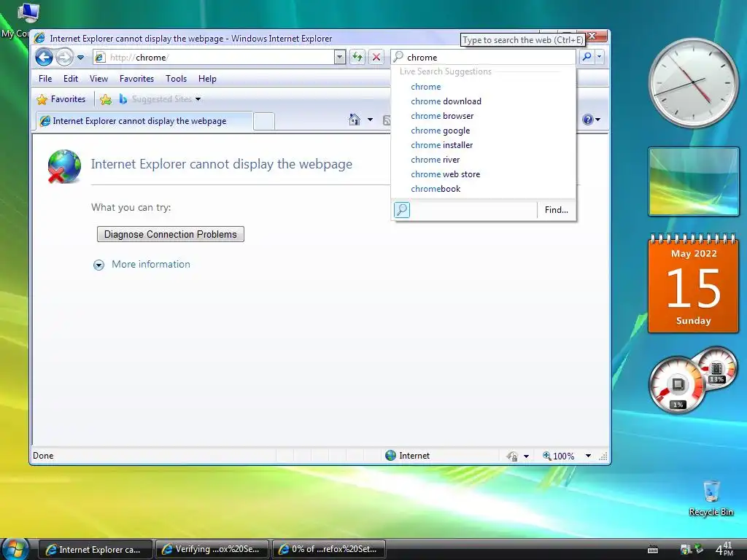Select the Internet Explorer cannot display tab
Screen dimensions: 747x560
(144, 121)
